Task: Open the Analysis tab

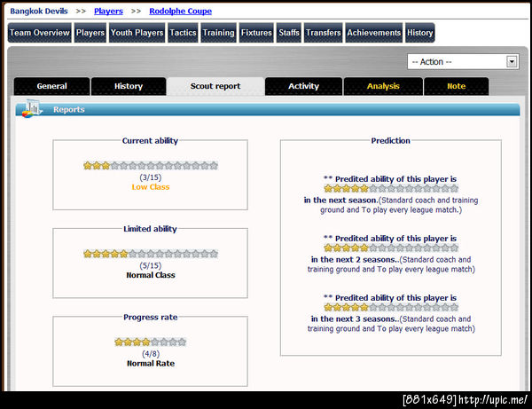Action: click(383, 86)
